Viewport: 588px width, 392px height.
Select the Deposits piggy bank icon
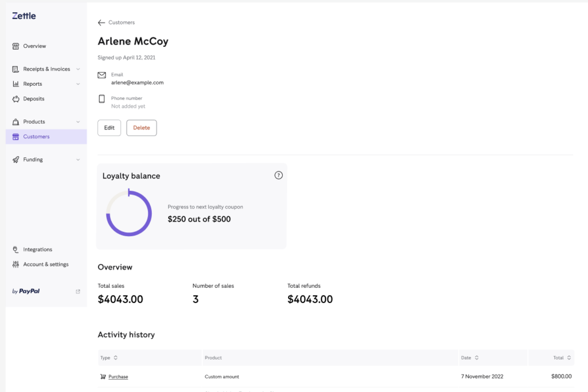click(x=16, y=99)
